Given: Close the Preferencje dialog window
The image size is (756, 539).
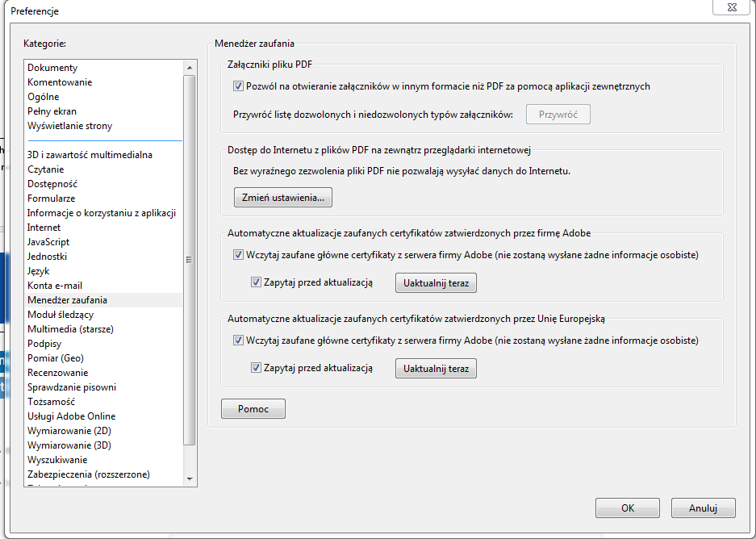Looking at the screenshot, I should 732,7.
